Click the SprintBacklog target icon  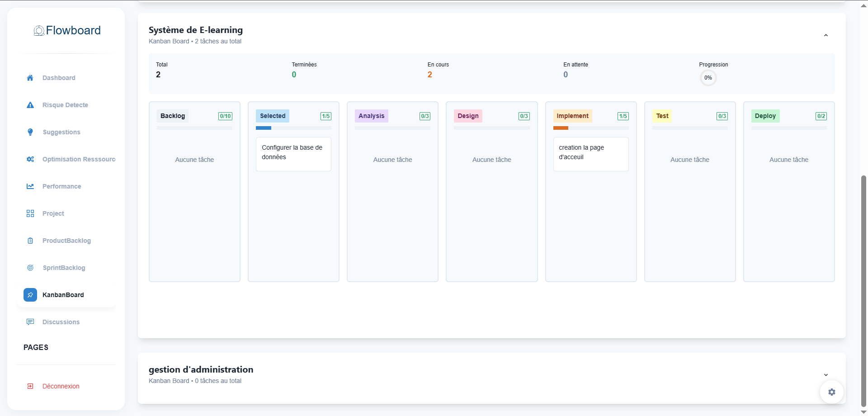tap(30, 268)
